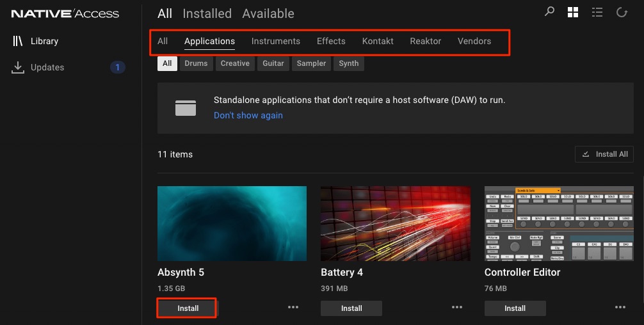Image resolution: width=644 pixels, height=325 pixels.
Task: Click the 1.35 GB size label
Action: (x=172, y=289)
